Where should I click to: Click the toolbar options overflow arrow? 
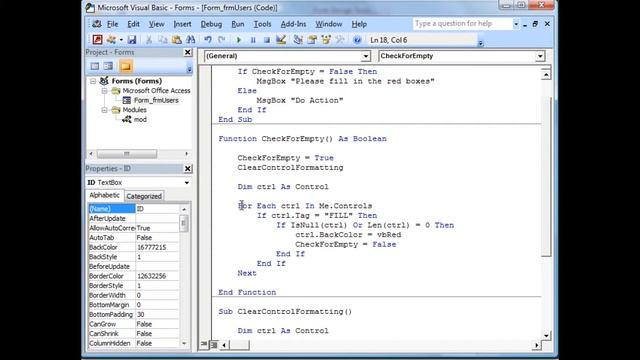point(481,43)
